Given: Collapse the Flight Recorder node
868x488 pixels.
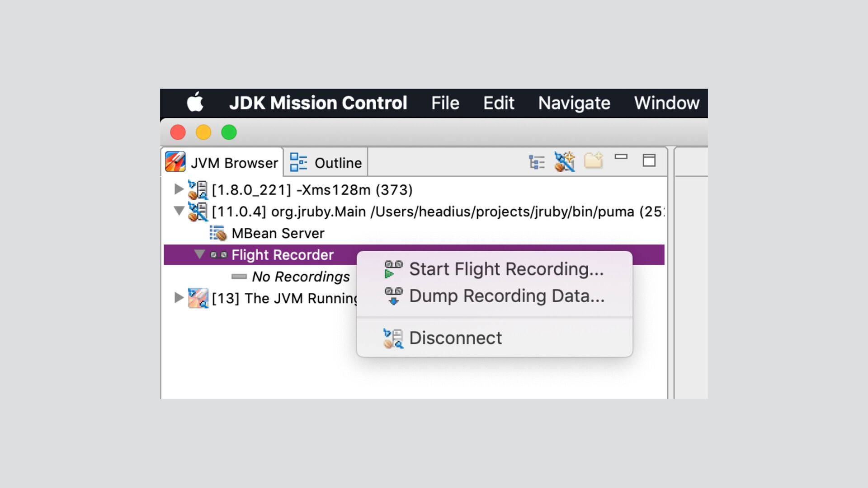Looking at the screenshot, I should pos(199,254).
